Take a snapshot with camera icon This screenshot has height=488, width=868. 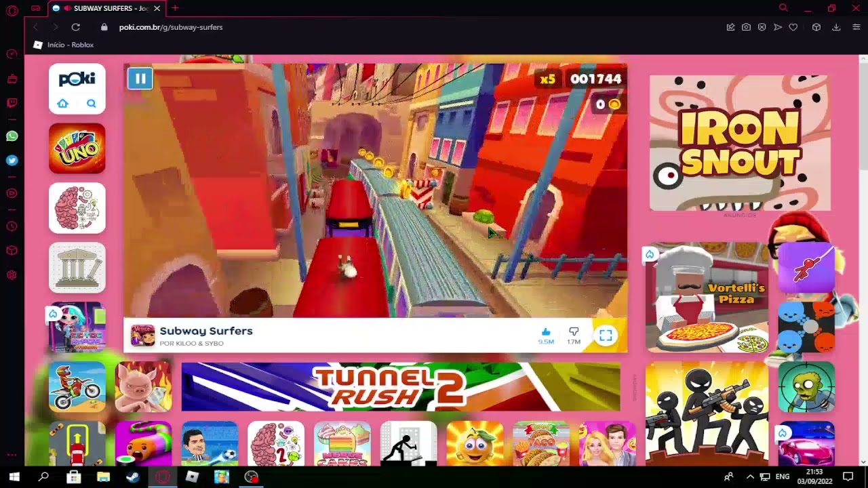(746, 27)
